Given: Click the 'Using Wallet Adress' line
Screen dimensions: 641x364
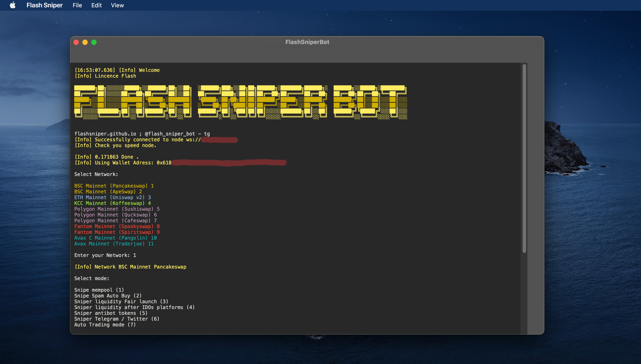Looking at the screenshot, I should point(181,163).
